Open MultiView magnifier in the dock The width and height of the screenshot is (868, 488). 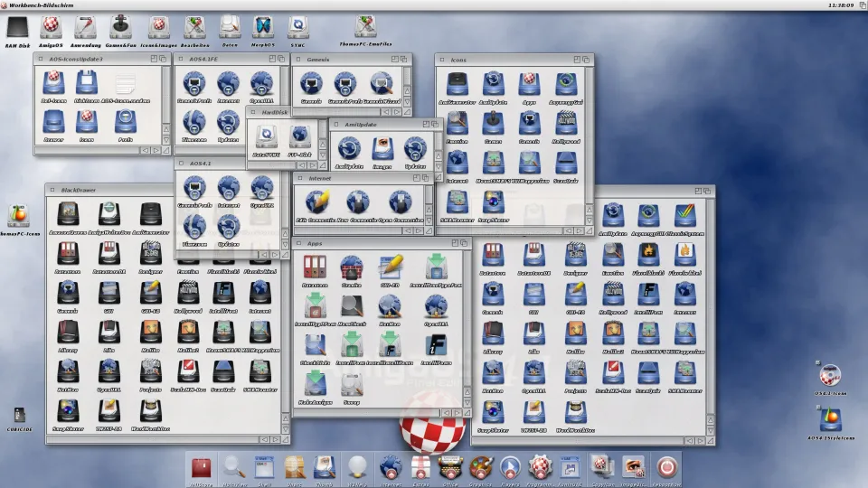(233, 466)
